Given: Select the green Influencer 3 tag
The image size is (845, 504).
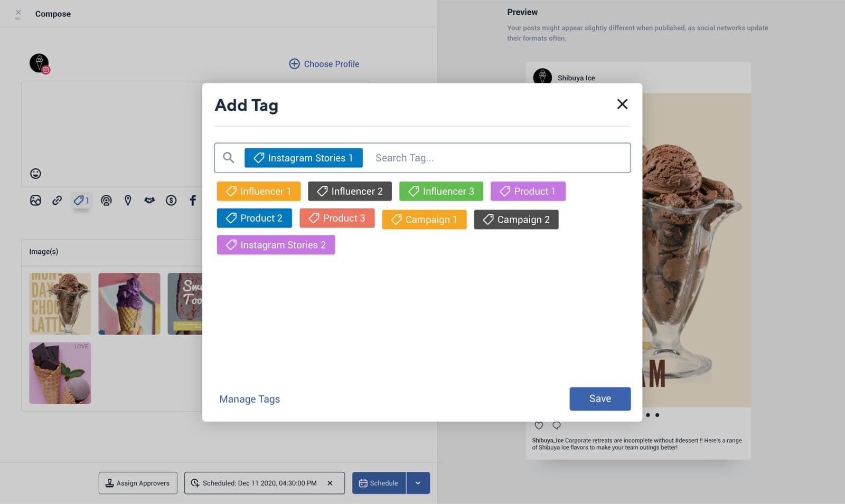Looking at the screenshot, I should (x=441, y=192).
